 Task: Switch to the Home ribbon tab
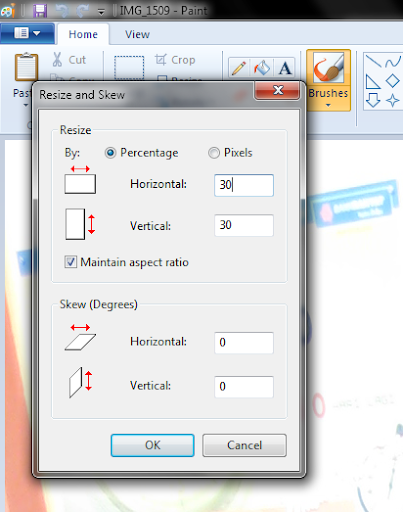83,34
